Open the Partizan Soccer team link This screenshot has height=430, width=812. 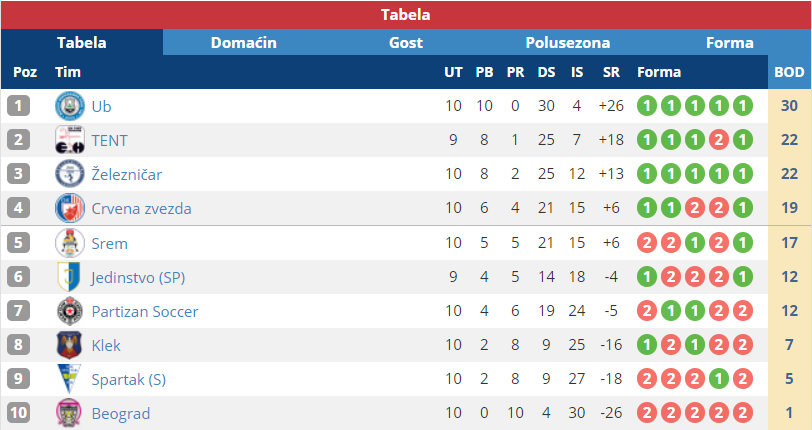[144, 311]
